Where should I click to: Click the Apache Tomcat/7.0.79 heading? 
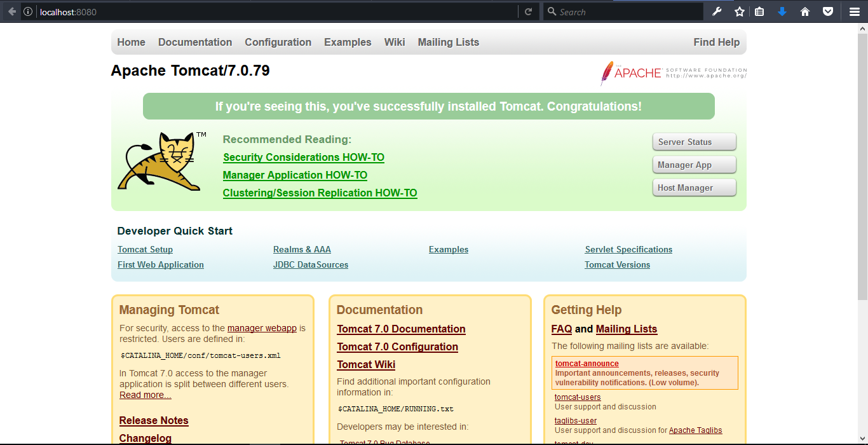point(190,71)
